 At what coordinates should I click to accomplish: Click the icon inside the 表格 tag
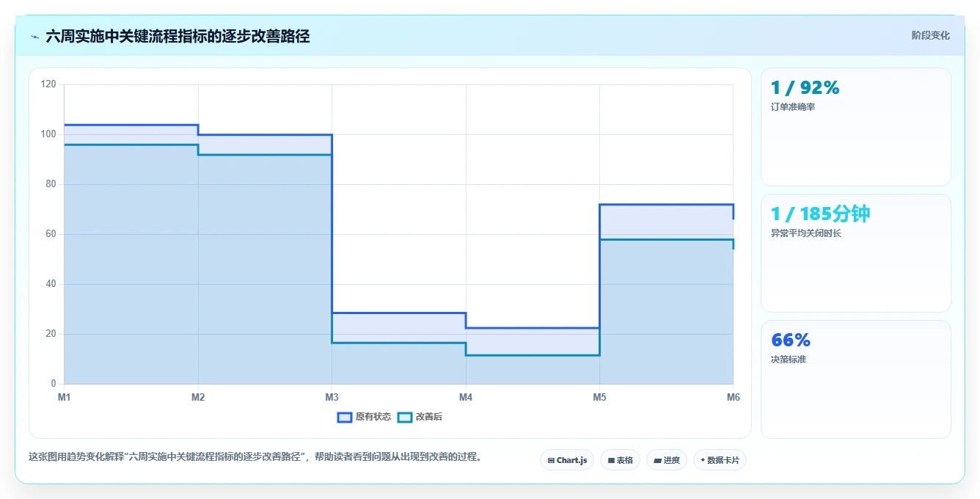pos(611,461)
